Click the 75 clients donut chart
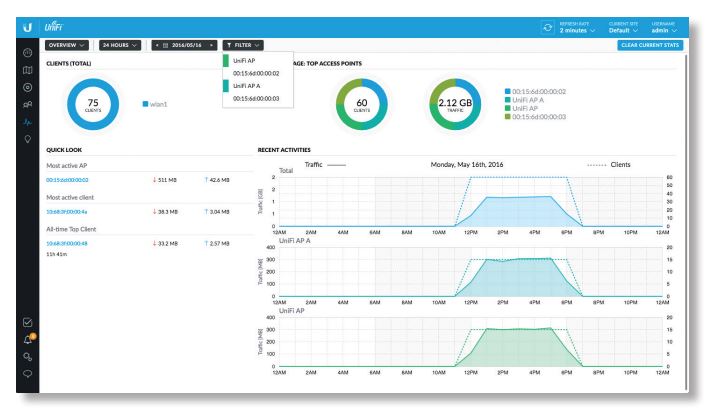Viewport: 715px width, 420px height. (x=93, y=104)
